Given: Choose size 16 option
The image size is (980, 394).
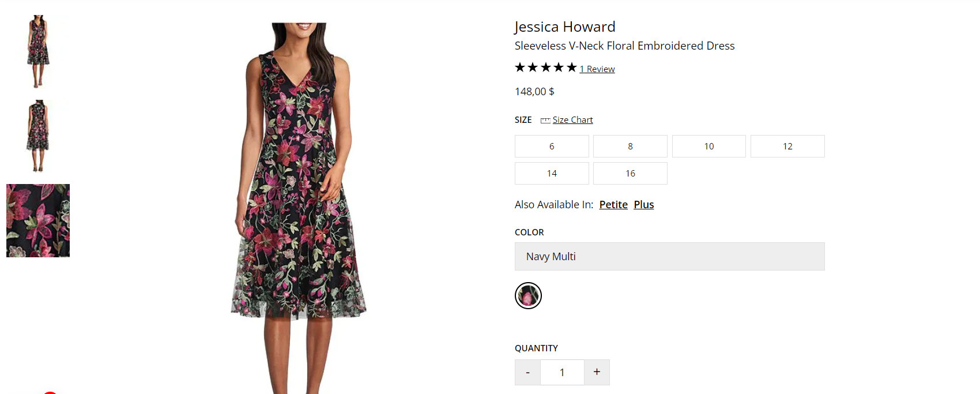Looking at the screenshot, I should [x=630, y=174].
